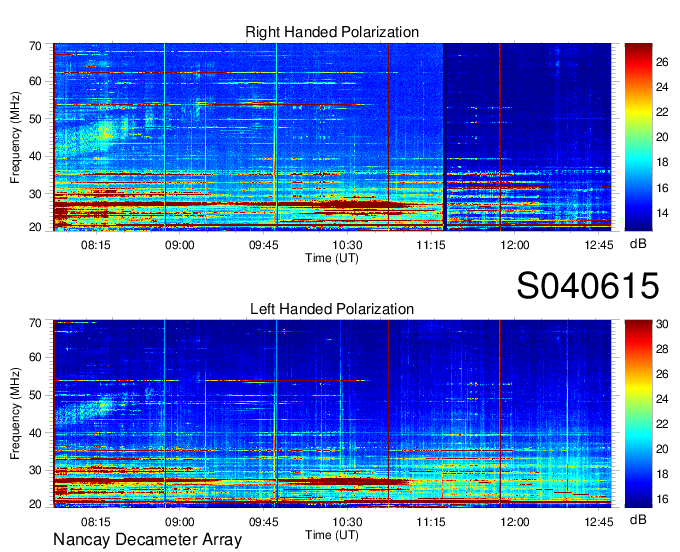Select the "S040615" observation label
Image resolution: width=680 pixels, height=552 pixels.
point(588,285)
